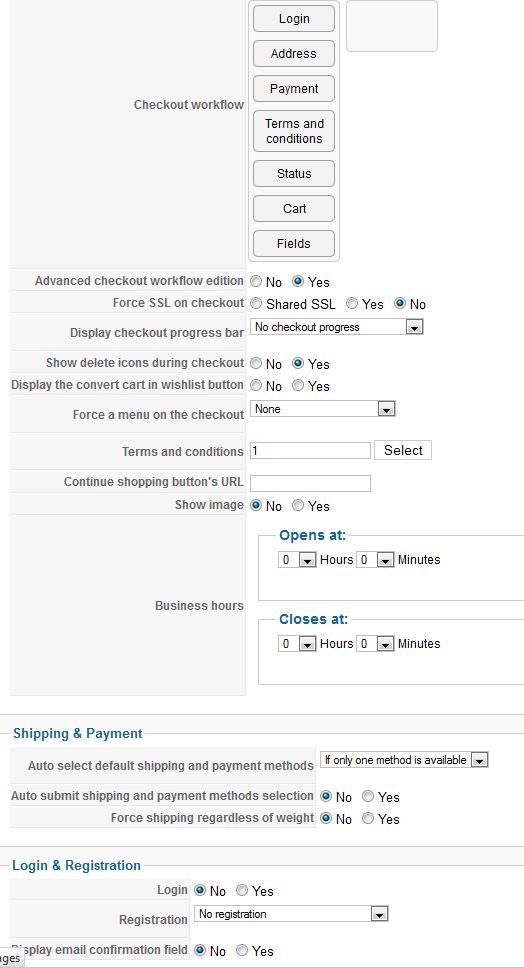Viewport: 524px width, 968px height.
Task: Enable Yes for Show image
Action: 298,506
